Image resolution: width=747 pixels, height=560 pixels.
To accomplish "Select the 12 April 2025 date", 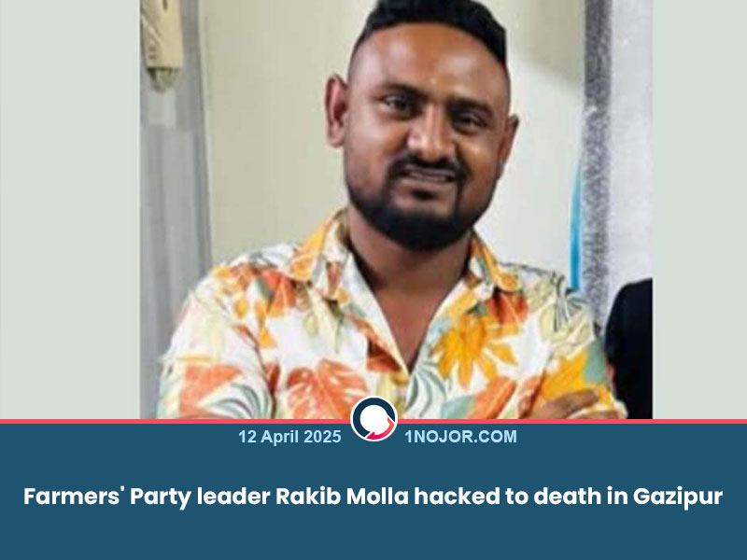I will pos(289,437).
